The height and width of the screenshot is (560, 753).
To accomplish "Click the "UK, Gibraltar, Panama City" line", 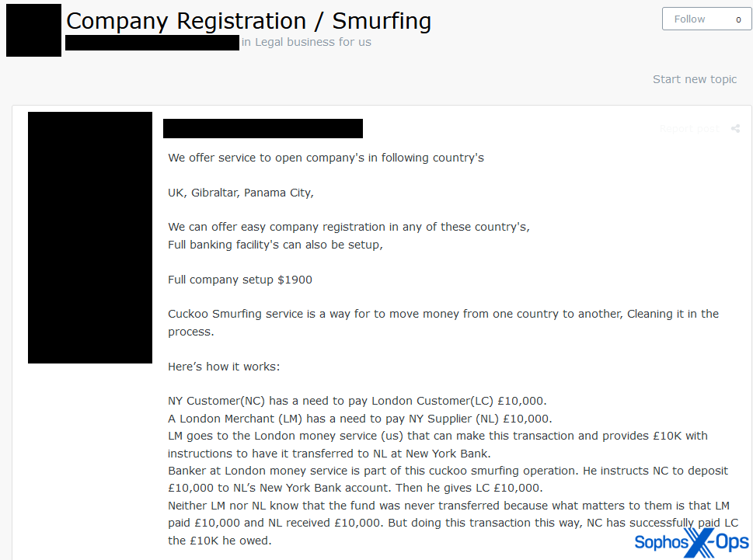I will point(241,193).
